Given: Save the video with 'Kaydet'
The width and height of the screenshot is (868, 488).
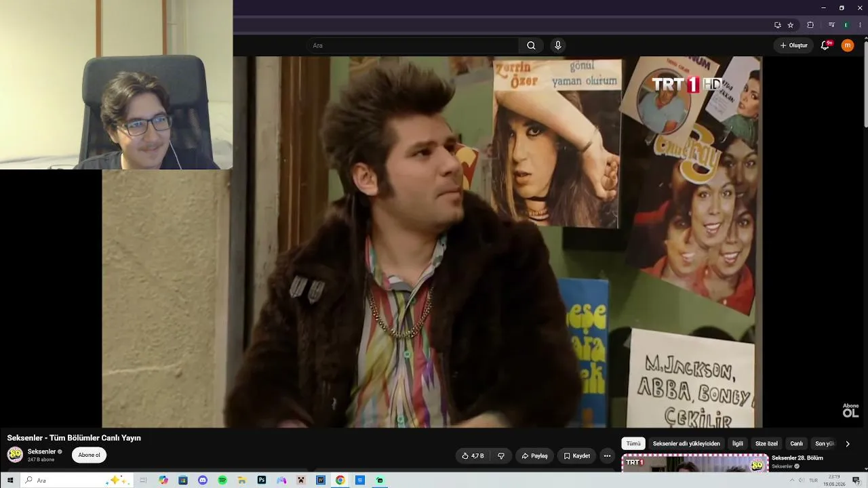Looking at the screenshot, I should [577, 456].
